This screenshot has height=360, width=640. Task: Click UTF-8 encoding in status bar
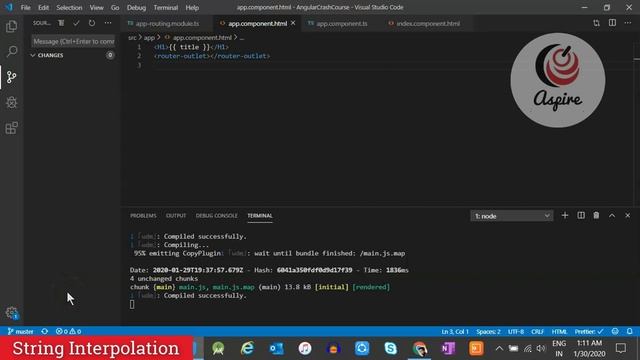pyautogui.click(x=516, y=331)
